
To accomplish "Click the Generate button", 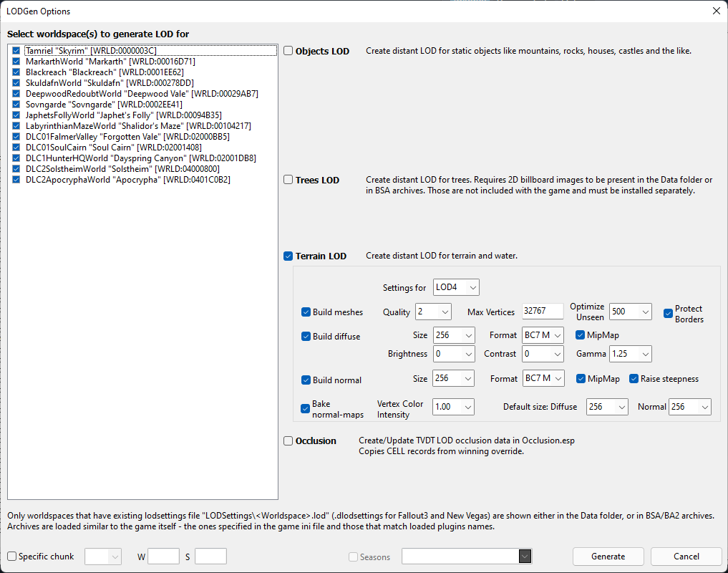I will 608,557.
